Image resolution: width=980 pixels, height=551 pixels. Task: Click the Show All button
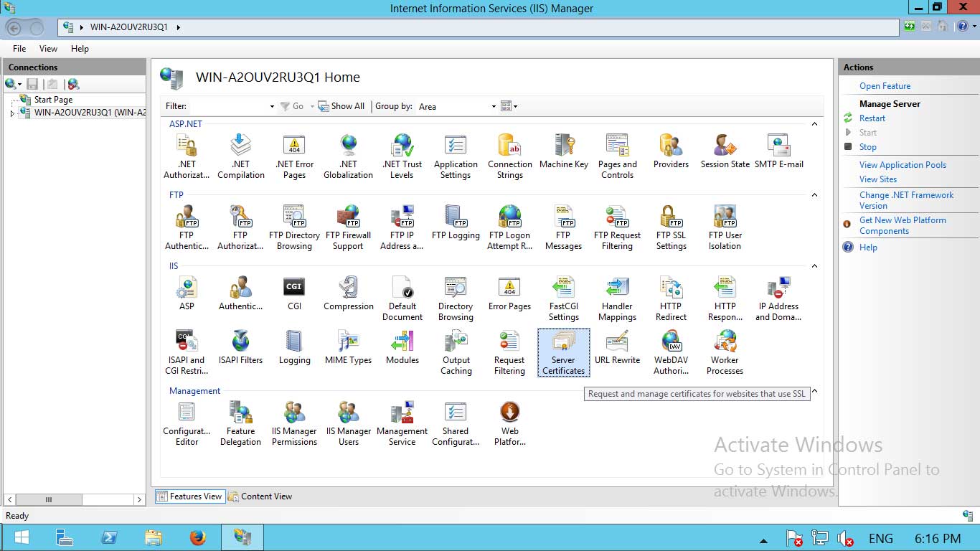(x=342, y=106)
